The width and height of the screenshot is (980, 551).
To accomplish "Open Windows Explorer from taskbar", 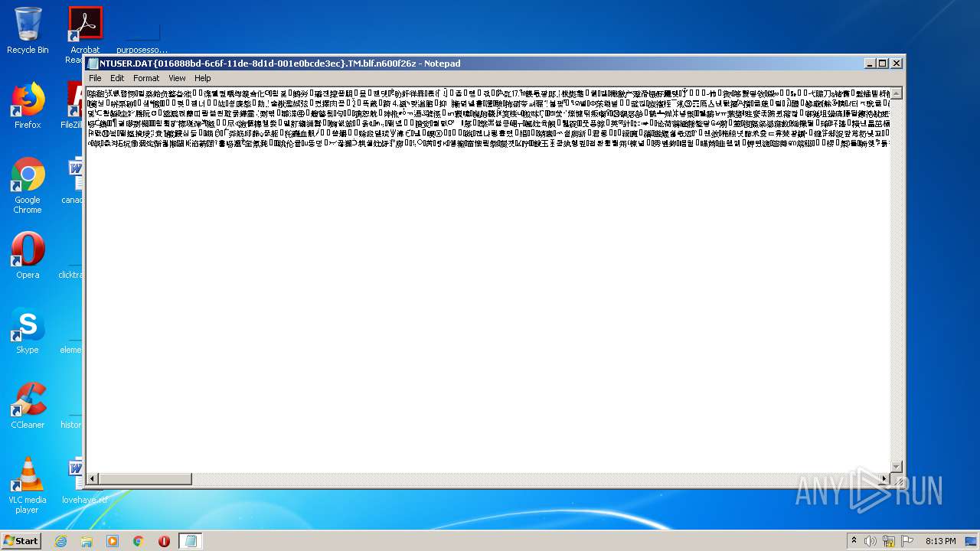I will [87, 541].
